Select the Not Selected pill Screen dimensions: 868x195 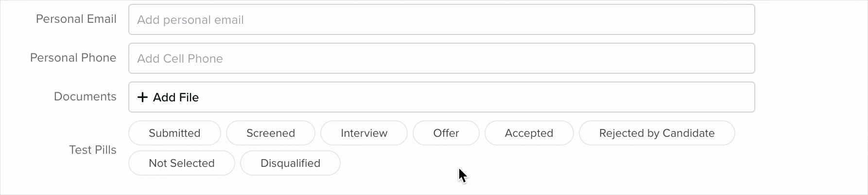pos(182,163)
